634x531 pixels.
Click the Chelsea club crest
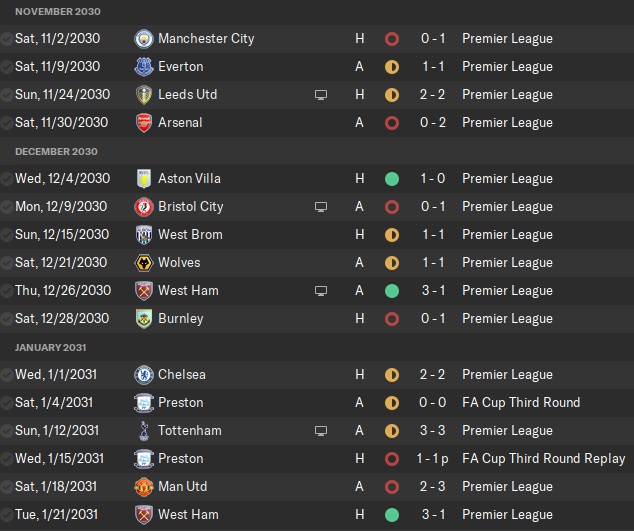(144, 375)
